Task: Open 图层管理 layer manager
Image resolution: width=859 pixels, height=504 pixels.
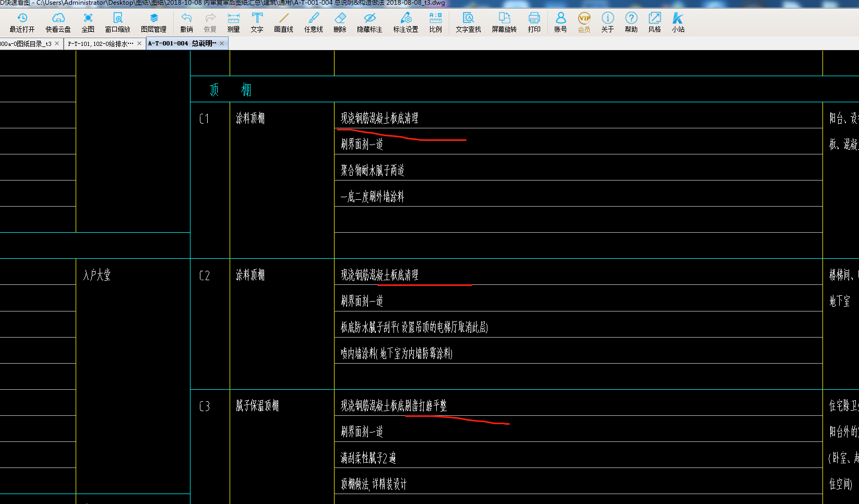Action: (x=153, y=23)
